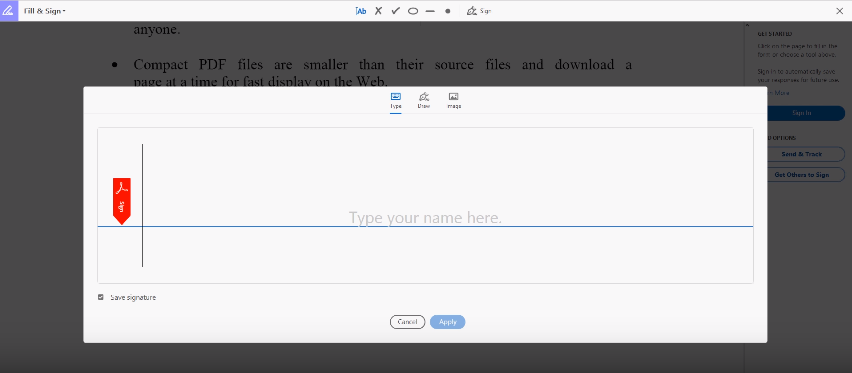Select the Dot tool
The height and width of the screenshot is (373, 852).
pos(448,11)
